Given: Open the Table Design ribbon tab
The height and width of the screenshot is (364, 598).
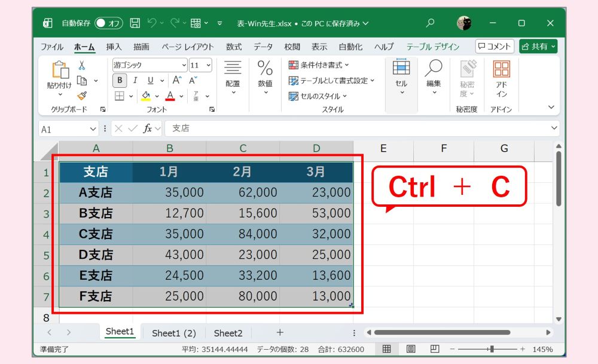Looking at the screenshot, I should click(x=433, y=47).
